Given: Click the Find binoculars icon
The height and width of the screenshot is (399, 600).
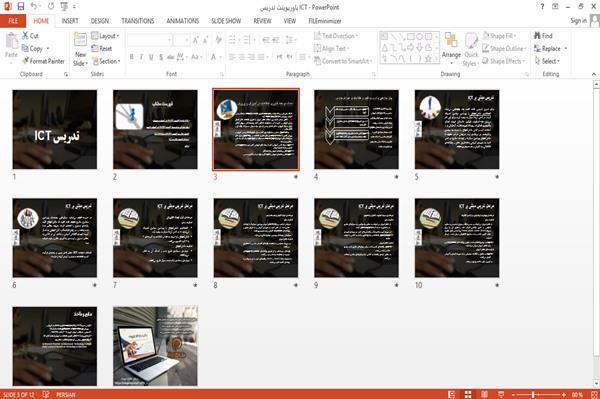Looking at the screenshot, I should click(537, 36).
